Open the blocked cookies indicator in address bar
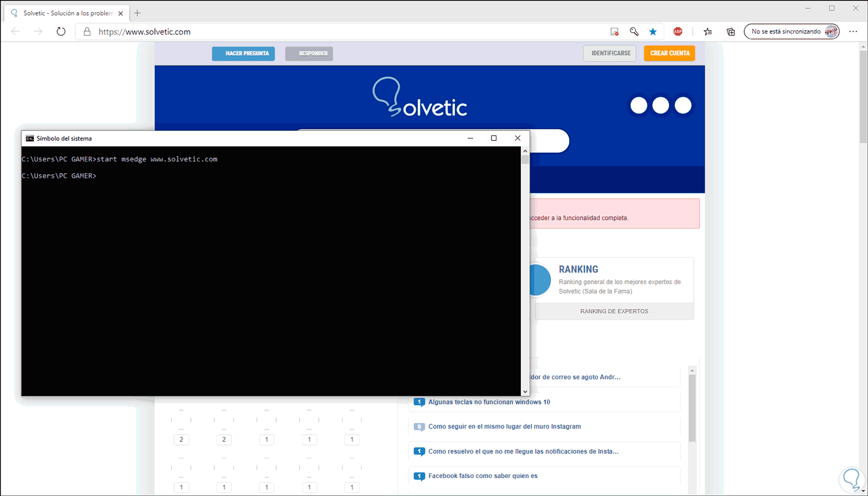Viewport: 868px width, 496px height. [615, 32]
